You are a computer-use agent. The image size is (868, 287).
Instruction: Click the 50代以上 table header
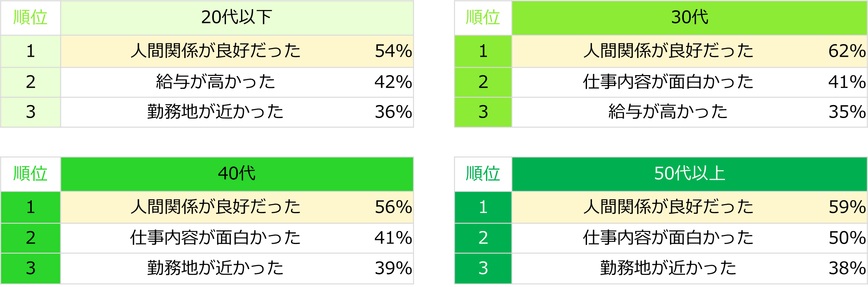[x=689, y=174]
